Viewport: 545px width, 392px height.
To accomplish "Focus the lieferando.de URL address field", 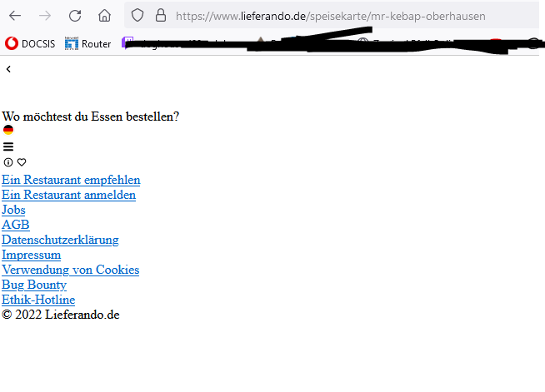I will 331,16.
